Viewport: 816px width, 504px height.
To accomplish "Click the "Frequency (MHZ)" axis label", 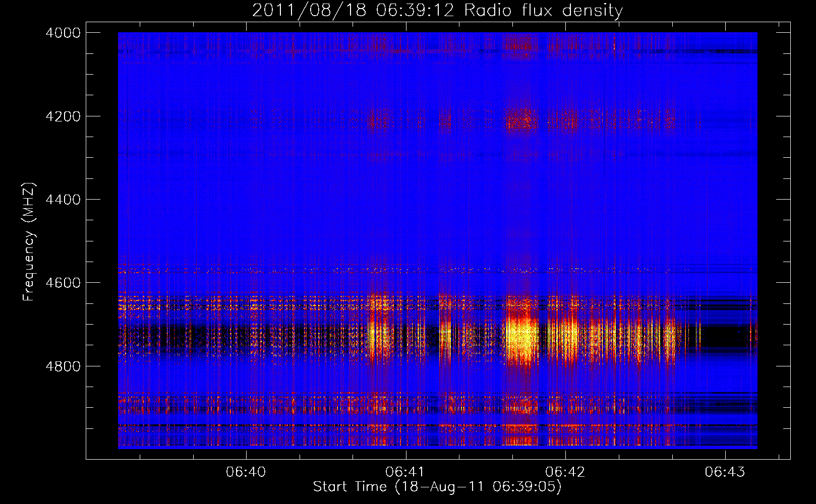I will coord(29,242).
